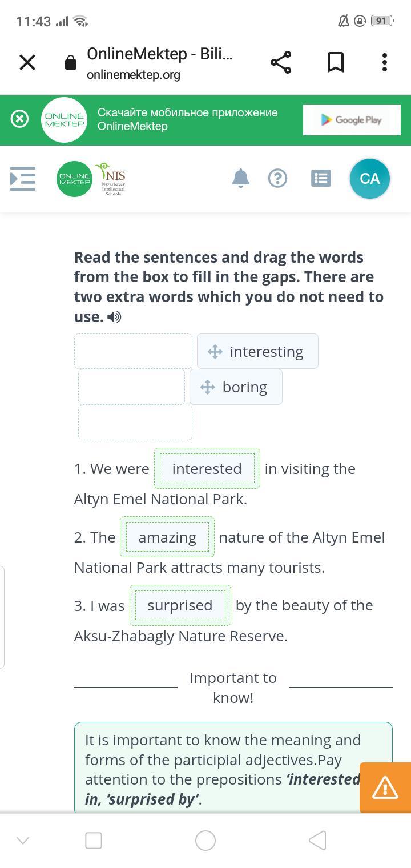Image resolution: width=411 pixels, height=868 pixels.
Task: Select the 'boring' word tile
Action: point(236,387)
